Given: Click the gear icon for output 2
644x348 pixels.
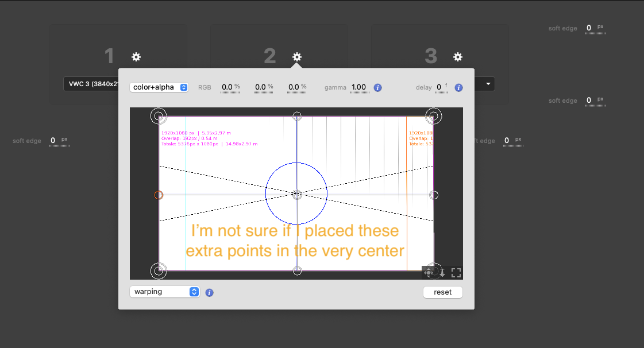Looking at the screenshot, I should [297, 57].
